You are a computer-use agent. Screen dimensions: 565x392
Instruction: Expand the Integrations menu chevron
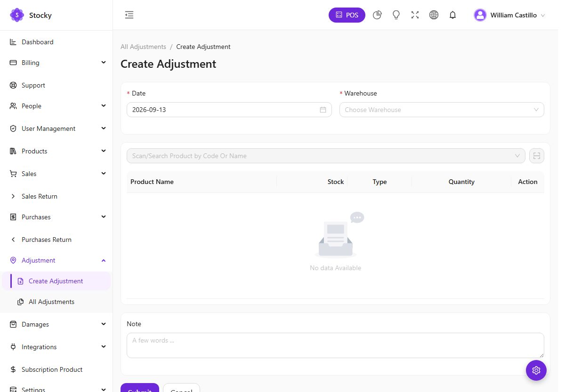point(104,347)
